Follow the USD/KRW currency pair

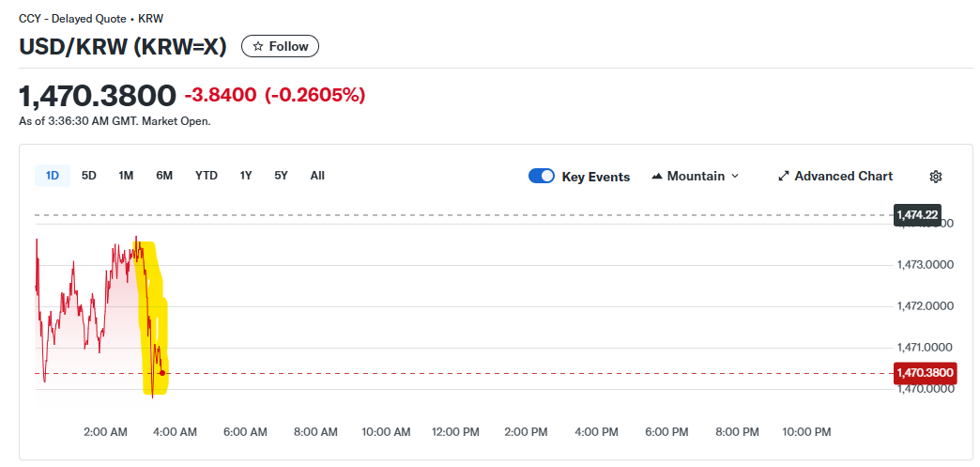tap(281, 46)
